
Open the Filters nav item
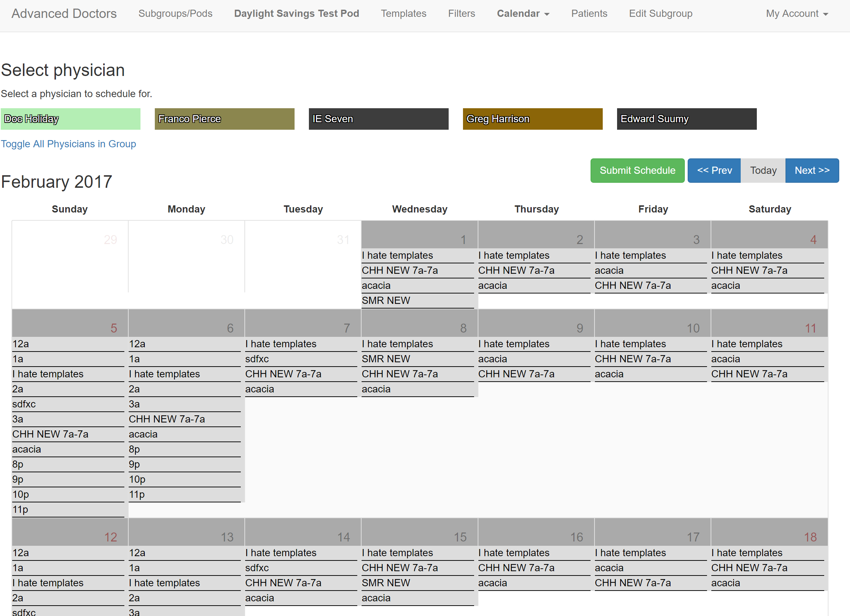pyautogui.click(x=461, y=14)
